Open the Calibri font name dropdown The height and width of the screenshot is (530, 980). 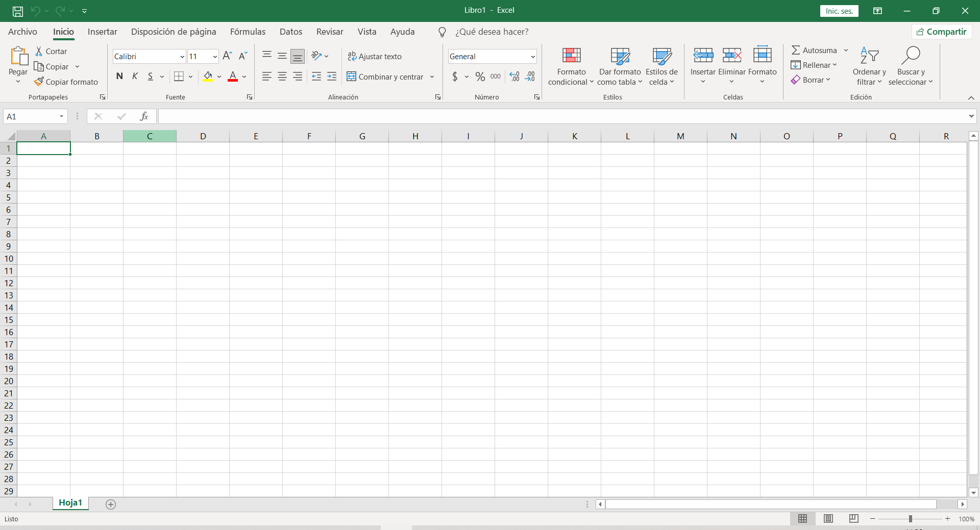(182, 57)
